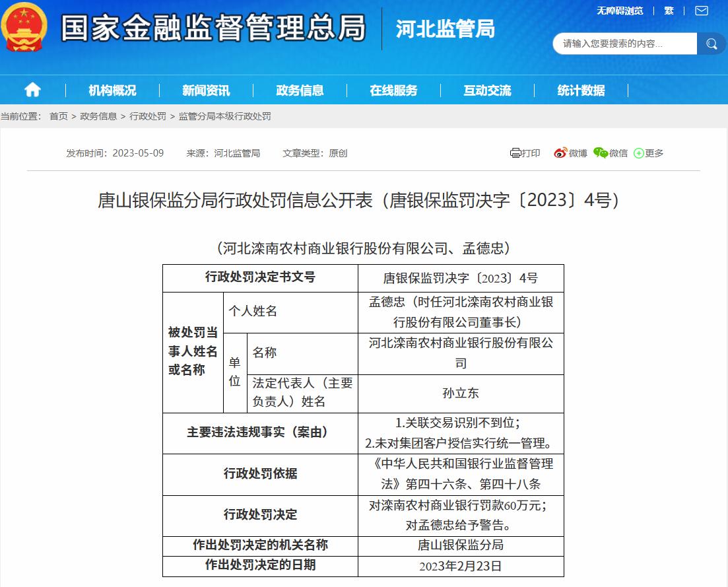
Task: Click the 法定代表人 label cell
Action: (x=303, y=393)
